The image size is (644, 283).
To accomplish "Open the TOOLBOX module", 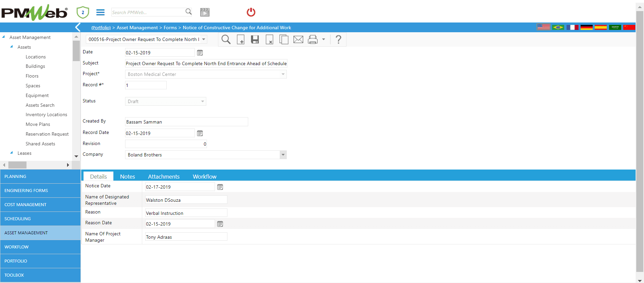I will click(40, 275).
